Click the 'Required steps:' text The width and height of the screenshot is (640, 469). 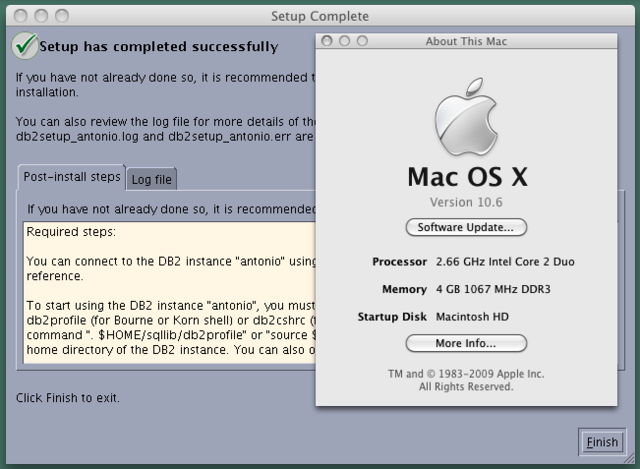pos(71,232)
